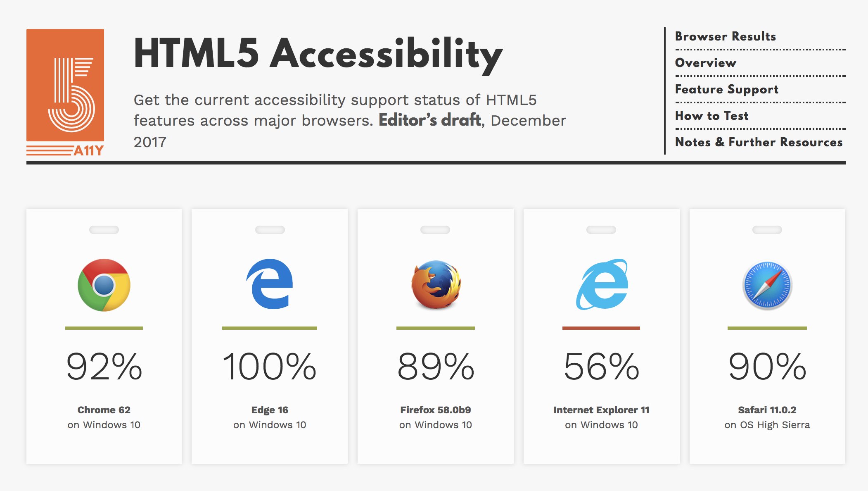868x491 pixels.
Task: Click the Firefox browser logo
Action: (436, 285)
